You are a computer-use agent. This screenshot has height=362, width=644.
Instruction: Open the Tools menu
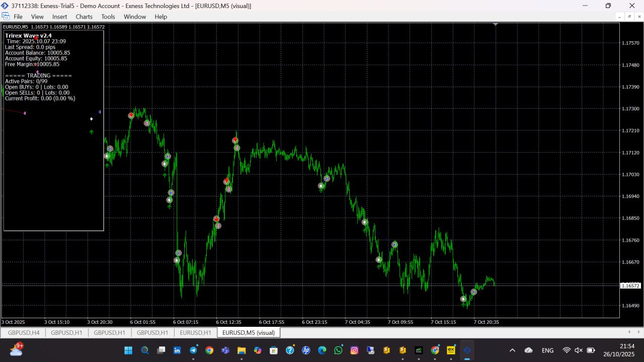(x=108, y=17)
